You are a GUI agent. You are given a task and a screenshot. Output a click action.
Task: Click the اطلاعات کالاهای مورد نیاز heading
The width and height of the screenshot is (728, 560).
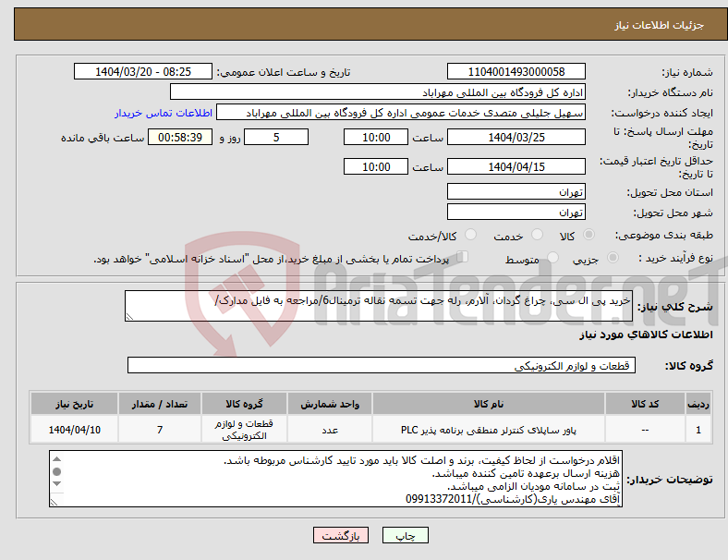pos(646,335)
